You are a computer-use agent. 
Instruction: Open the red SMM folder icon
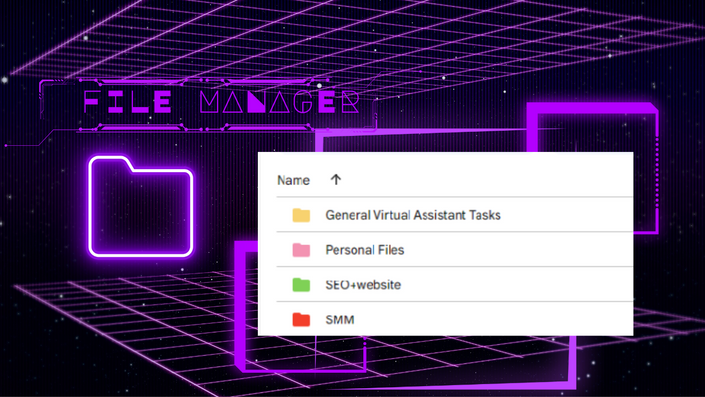[301, 320]
